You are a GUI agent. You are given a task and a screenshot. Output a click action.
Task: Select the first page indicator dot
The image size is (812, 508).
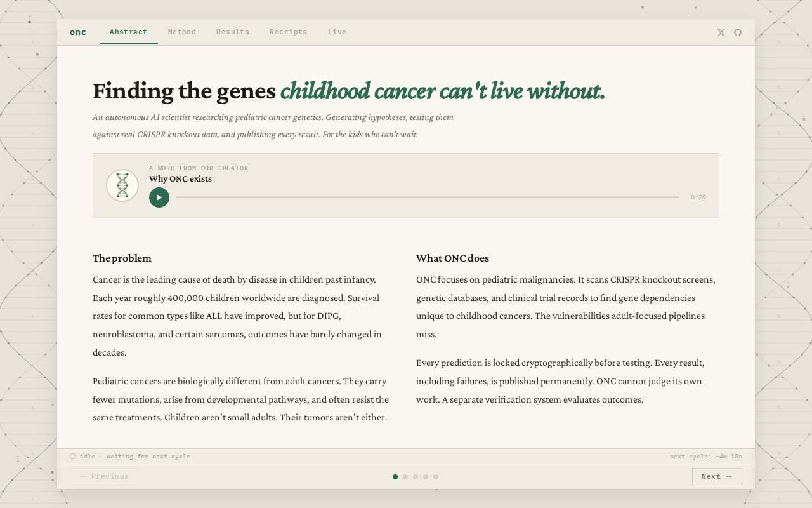(395, 477)
